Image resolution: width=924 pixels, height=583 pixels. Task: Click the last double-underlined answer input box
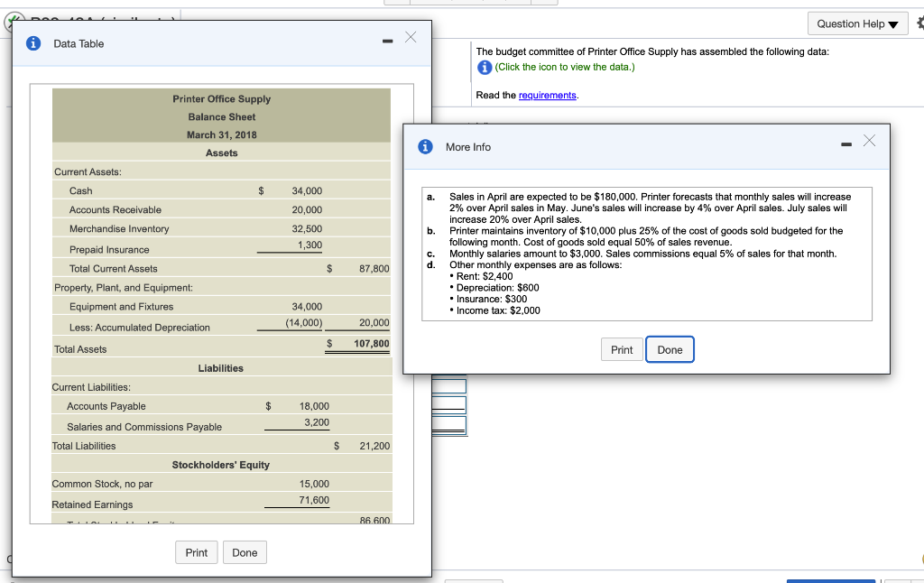pyautogui.click(x=449, y=426)
